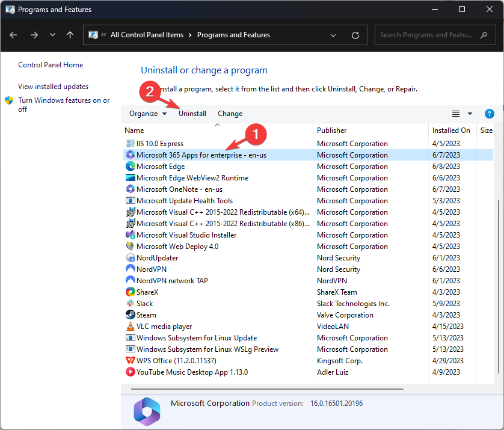Select the WSL Update icon

pos(130,337)
